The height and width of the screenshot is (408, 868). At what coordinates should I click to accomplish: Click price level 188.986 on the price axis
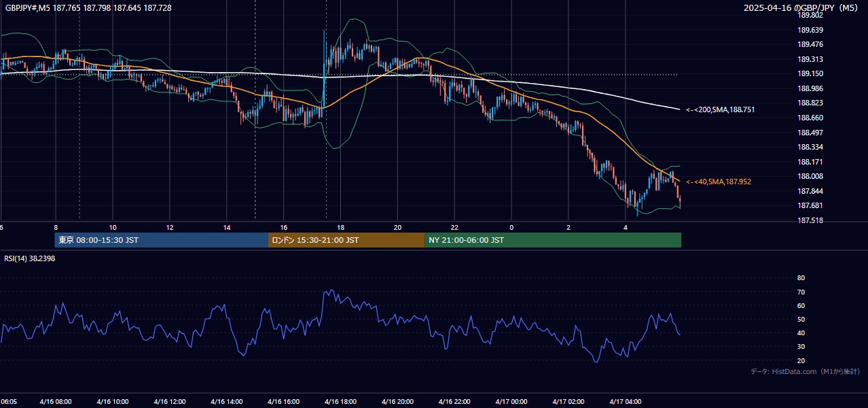pyautogui.click(x=810, y=88)
